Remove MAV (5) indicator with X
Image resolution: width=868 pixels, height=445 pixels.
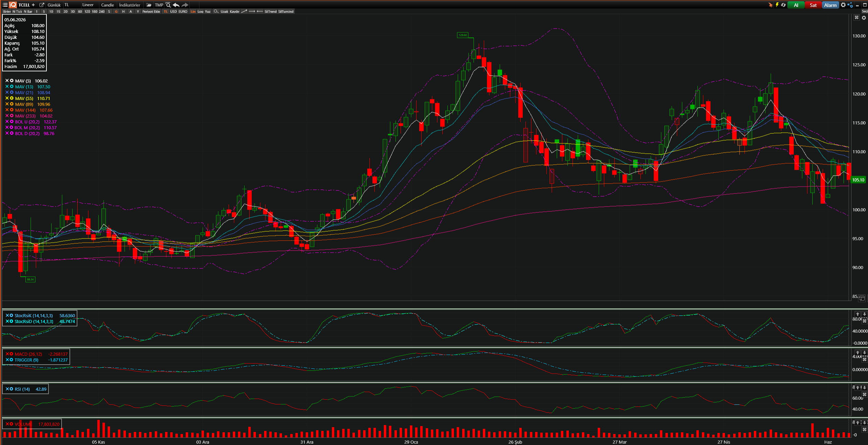[x=7, y=80]
